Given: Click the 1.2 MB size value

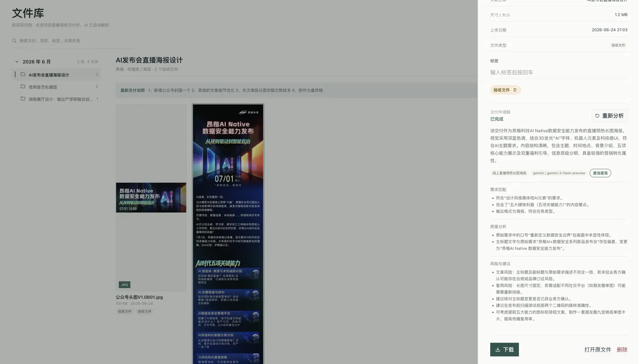Looking at the screenshot, I should [621, 15].
